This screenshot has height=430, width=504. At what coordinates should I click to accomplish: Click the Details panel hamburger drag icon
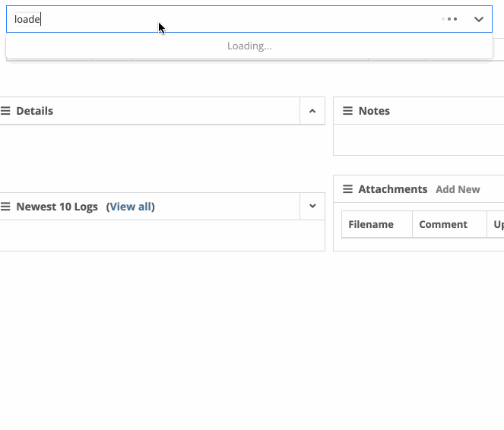click(x=5, y=111)
